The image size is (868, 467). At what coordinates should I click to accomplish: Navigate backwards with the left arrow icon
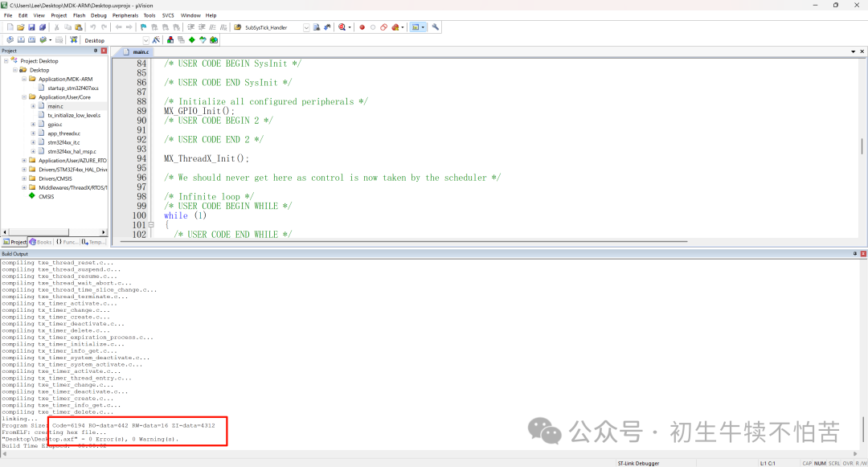point(118,27)
